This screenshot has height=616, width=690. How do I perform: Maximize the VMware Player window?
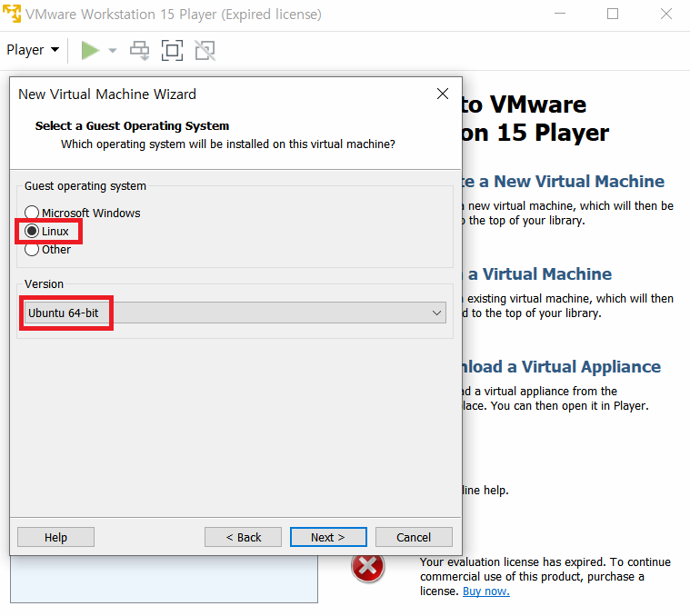click(613, 14)
